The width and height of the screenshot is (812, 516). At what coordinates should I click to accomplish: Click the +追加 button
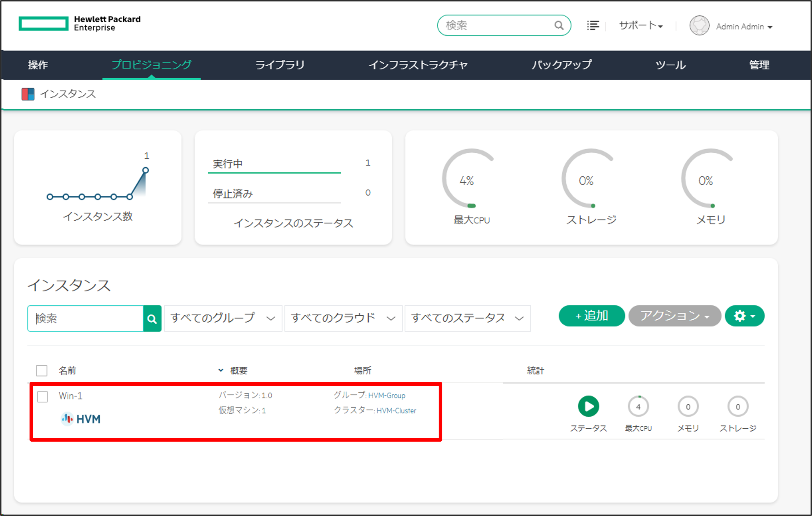591,316
